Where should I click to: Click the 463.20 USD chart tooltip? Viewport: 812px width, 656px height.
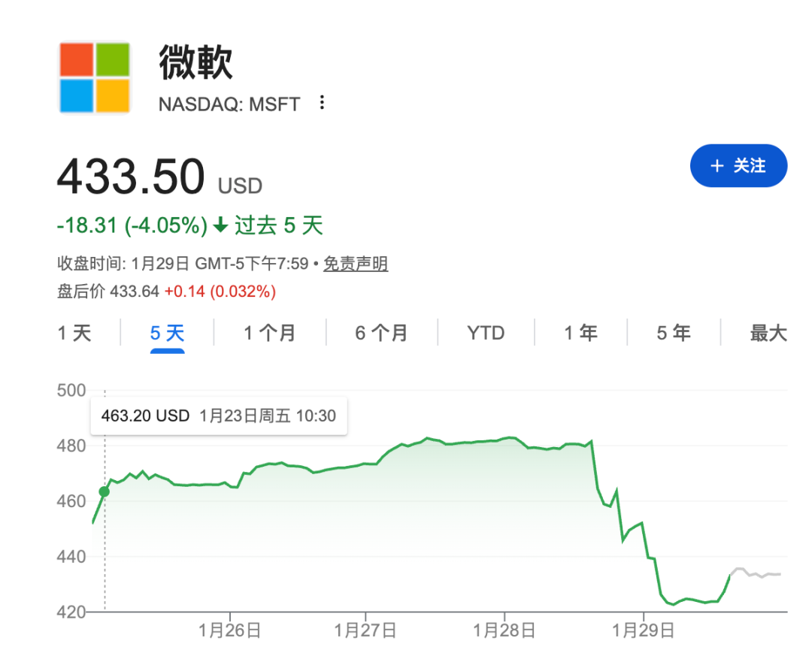219,416
